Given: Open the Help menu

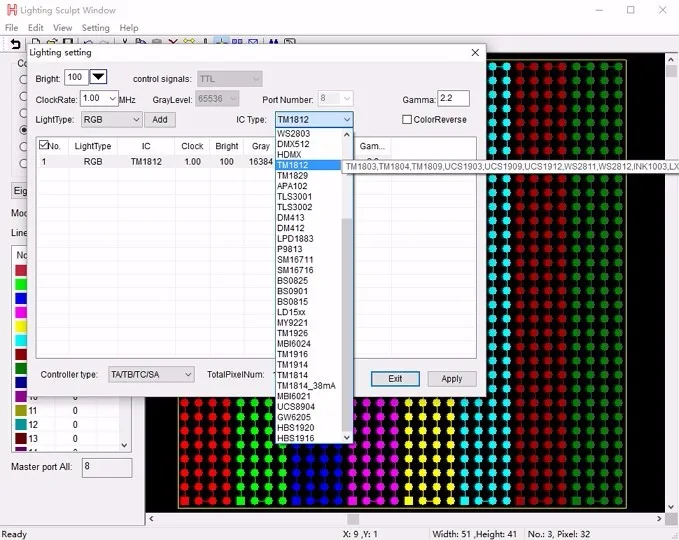Looking at the screenshot, I should coord(129,28).
